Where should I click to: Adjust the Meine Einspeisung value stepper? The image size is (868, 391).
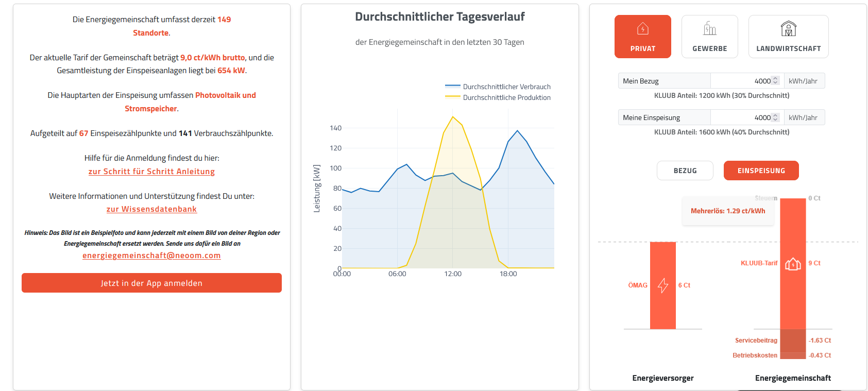(x=775, y=117)
